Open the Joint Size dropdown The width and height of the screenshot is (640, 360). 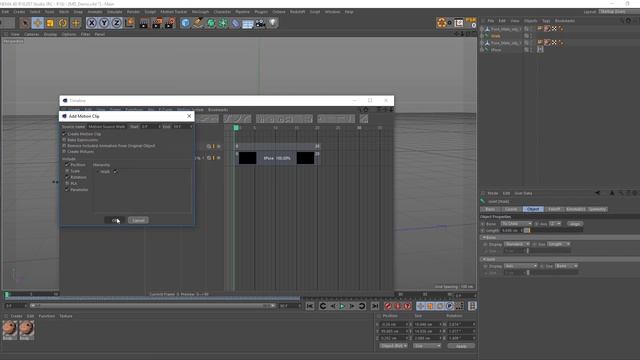(566, 266)
